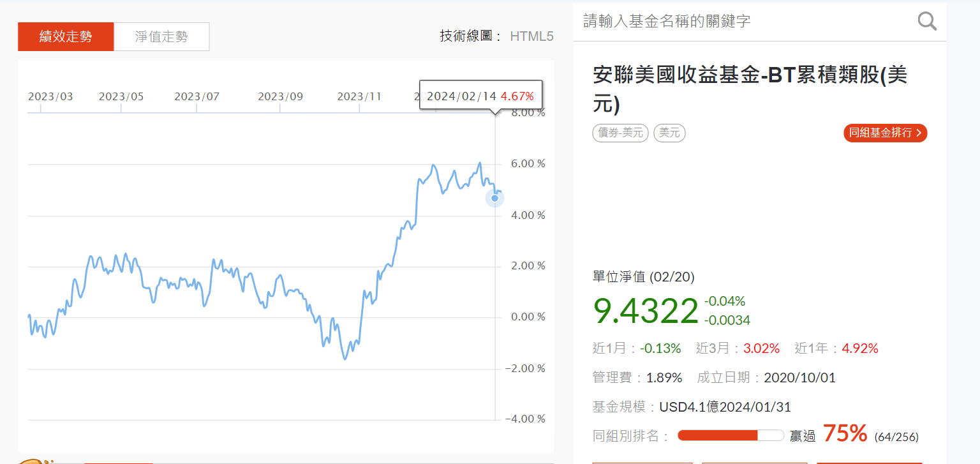Click the 2024/02/14 4.67% tooltip
Image resolution: width=980 pixels, height=464 pixels.
click(x=480, y=95)
